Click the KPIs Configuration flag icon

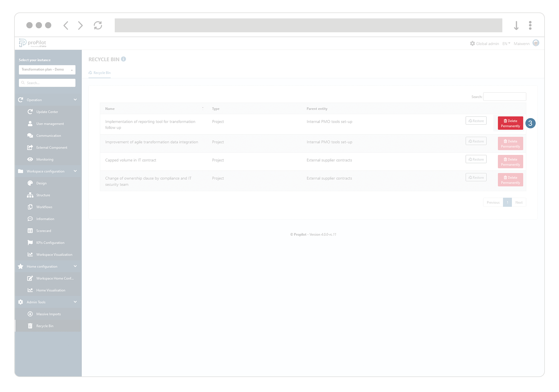pos(30,243)
